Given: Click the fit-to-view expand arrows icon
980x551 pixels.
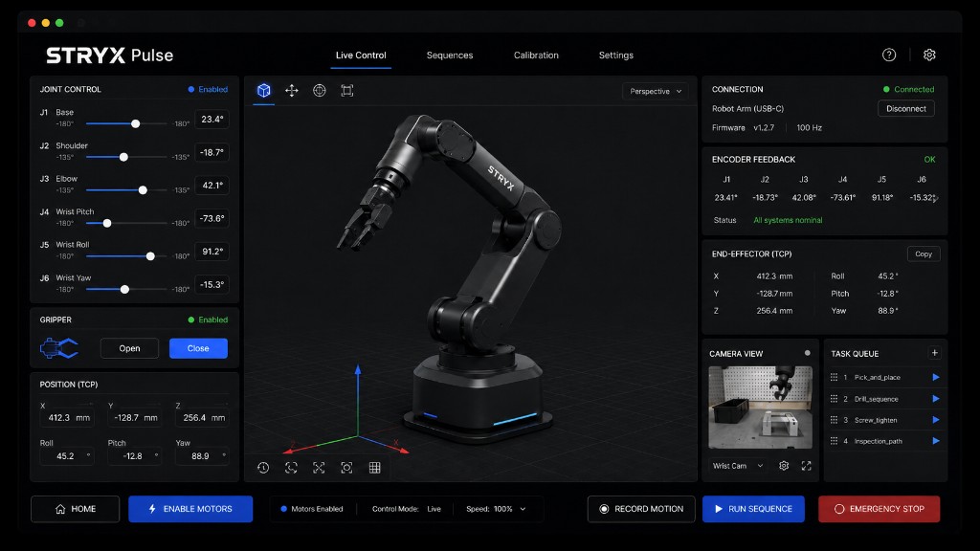Looking at the screenshot, I should click(x=319, y=467).
